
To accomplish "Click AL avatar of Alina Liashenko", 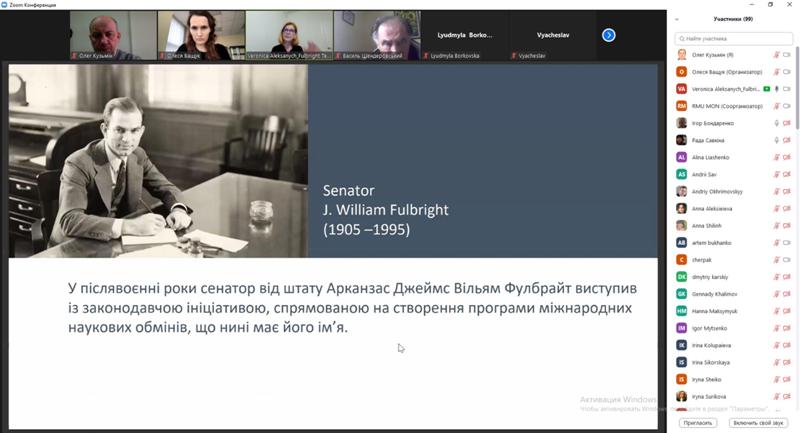I will (682, 157).
